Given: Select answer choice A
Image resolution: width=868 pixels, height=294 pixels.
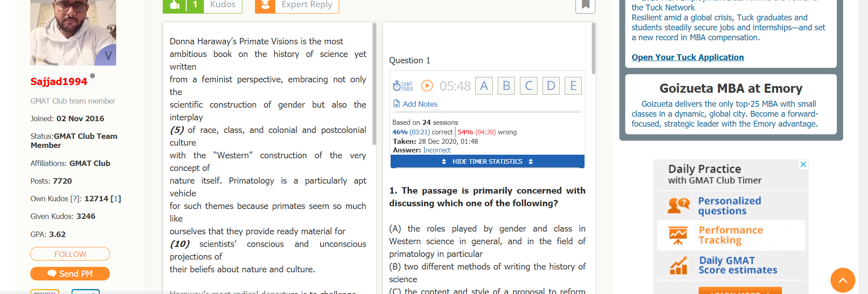Looking at the screenshot, I should [484, 85].
